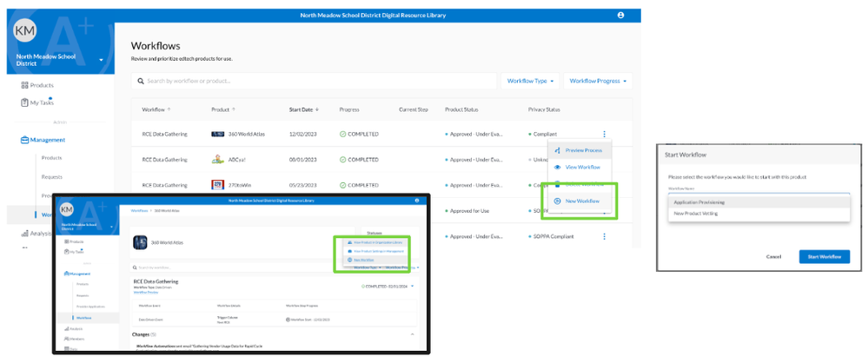Click the search by workflow or product field

click(313, 81)
